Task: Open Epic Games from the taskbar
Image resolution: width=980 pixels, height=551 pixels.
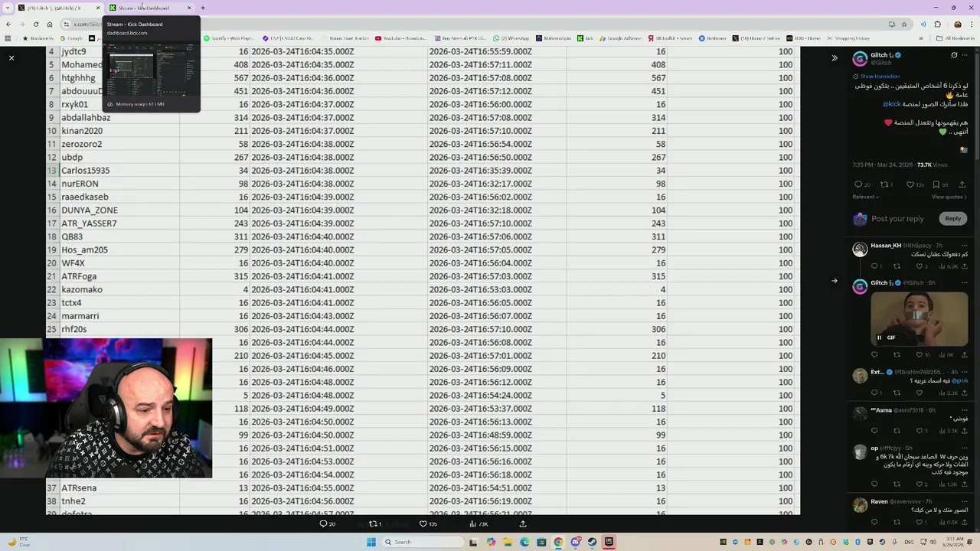Action: 609,542
